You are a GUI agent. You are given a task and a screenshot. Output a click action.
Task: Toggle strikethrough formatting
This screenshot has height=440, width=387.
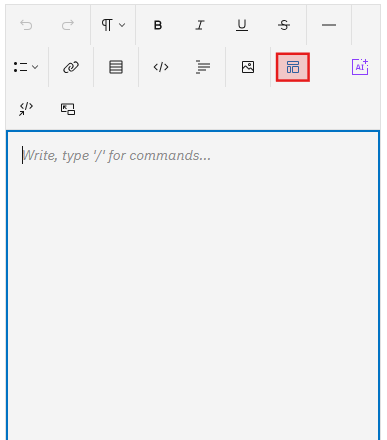pyautogui.click(x=284, y=25)
